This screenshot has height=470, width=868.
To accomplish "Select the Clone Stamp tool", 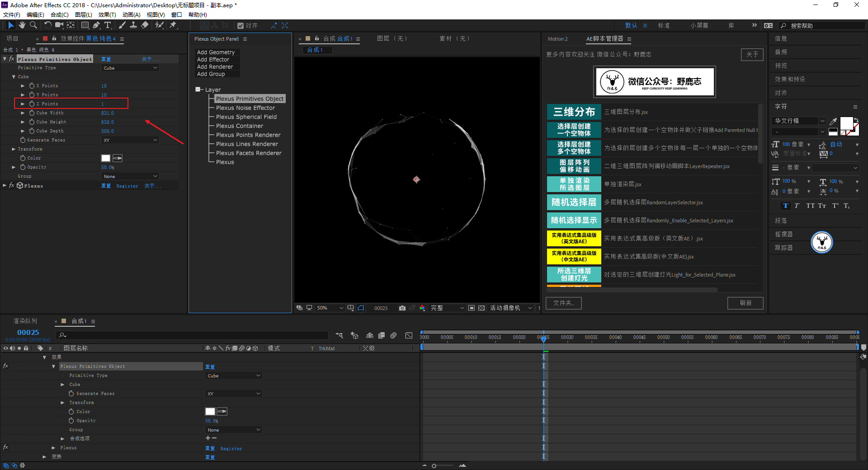I will pyautogui.click(x=133, y=25).
